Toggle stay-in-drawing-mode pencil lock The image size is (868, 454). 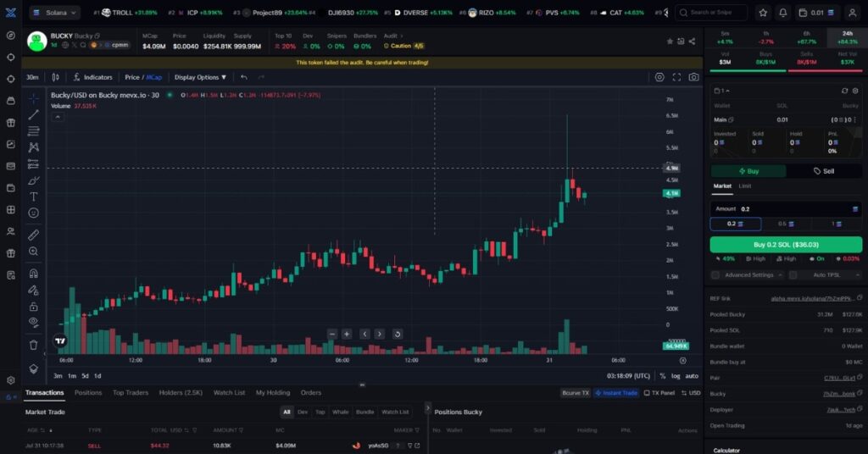click(x=34, y=290)
